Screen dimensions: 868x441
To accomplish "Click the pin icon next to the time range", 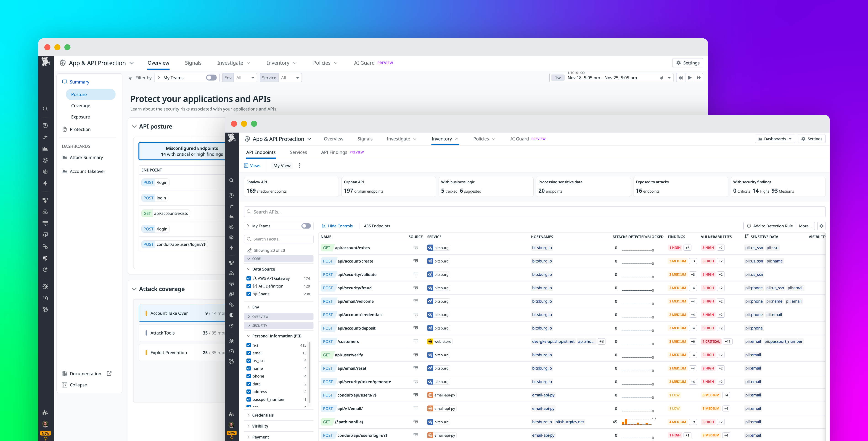I will tap(662, 77).
